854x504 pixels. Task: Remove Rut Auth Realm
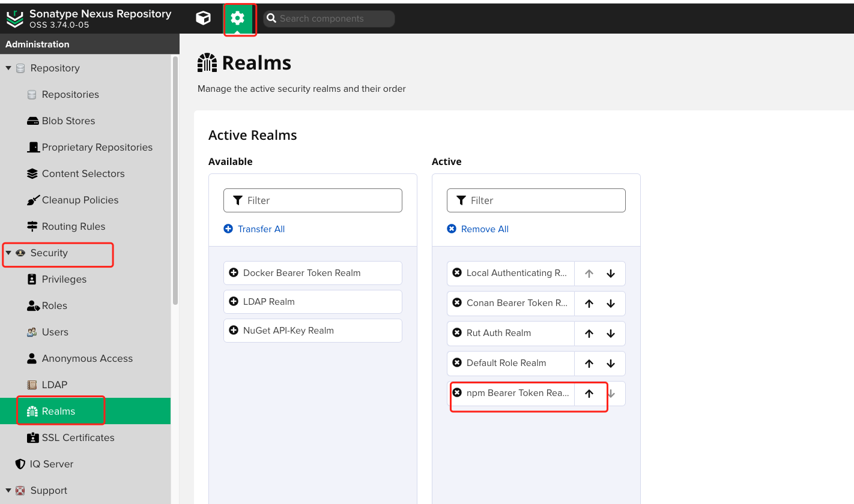[457, 333]
